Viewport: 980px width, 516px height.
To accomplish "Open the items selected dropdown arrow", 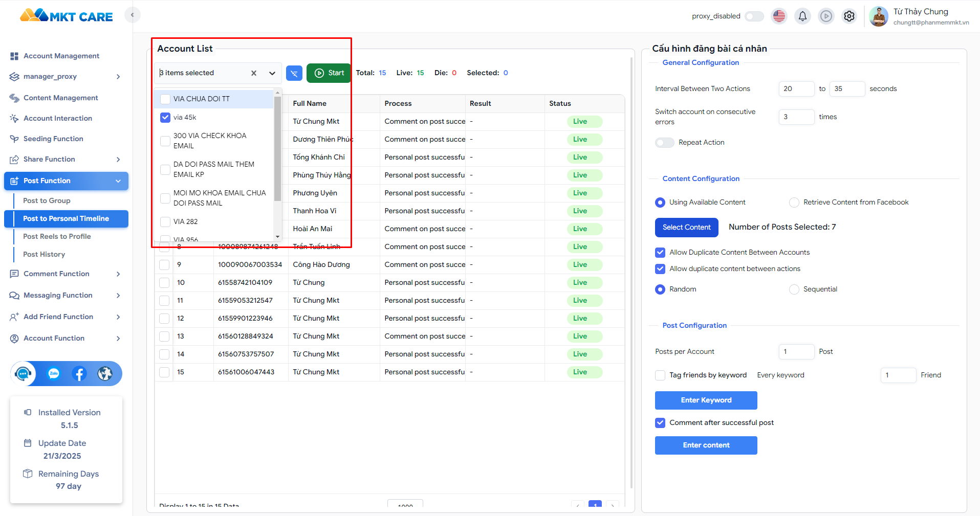I will tap(272, 73).
